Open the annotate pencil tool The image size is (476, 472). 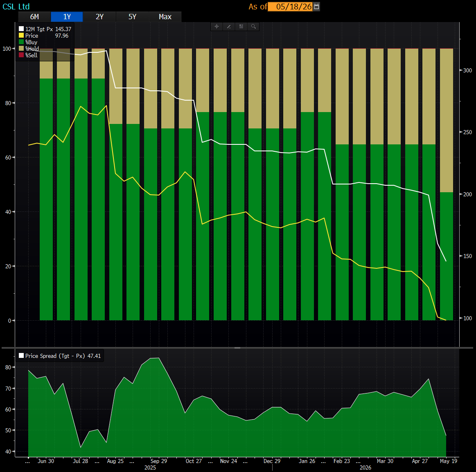pyautogui.click(x=229, y=27)
